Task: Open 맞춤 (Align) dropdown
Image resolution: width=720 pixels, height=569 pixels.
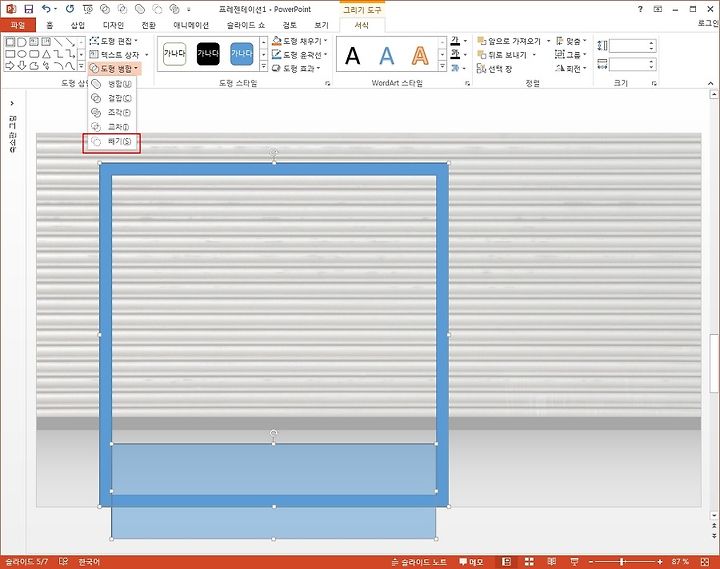Action: 571,41
